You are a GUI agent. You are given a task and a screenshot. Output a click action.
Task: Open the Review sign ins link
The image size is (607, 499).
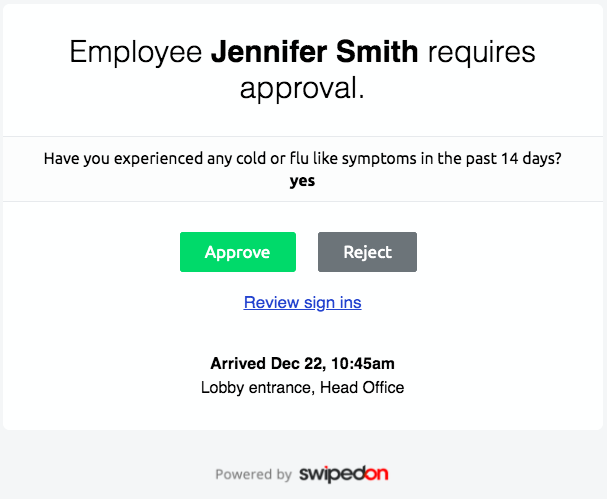tap(302, 302)
